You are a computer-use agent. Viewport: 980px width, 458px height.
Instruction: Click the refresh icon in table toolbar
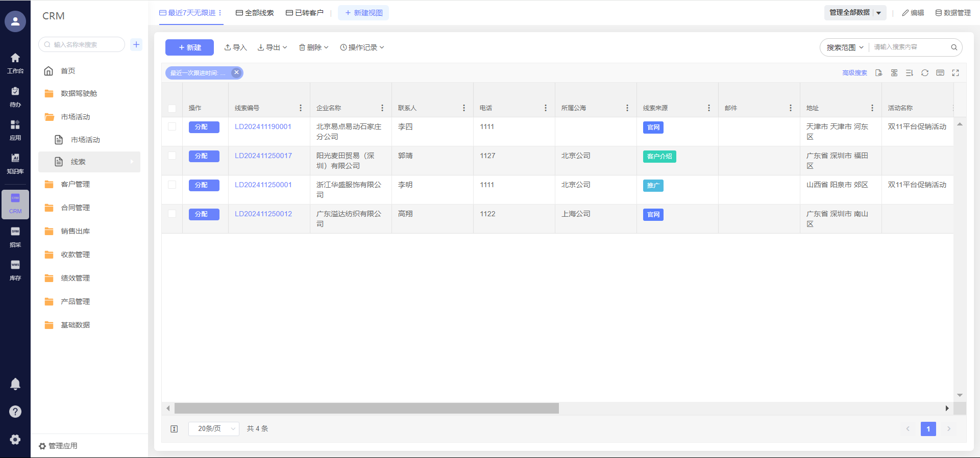(924, 73)
